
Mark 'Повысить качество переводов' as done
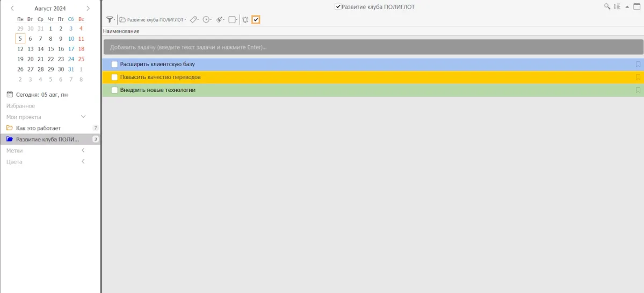pos(114,77)
